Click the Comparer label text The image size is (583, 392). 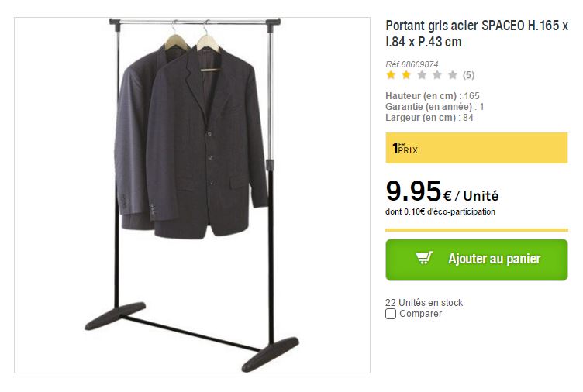point(420,314)
